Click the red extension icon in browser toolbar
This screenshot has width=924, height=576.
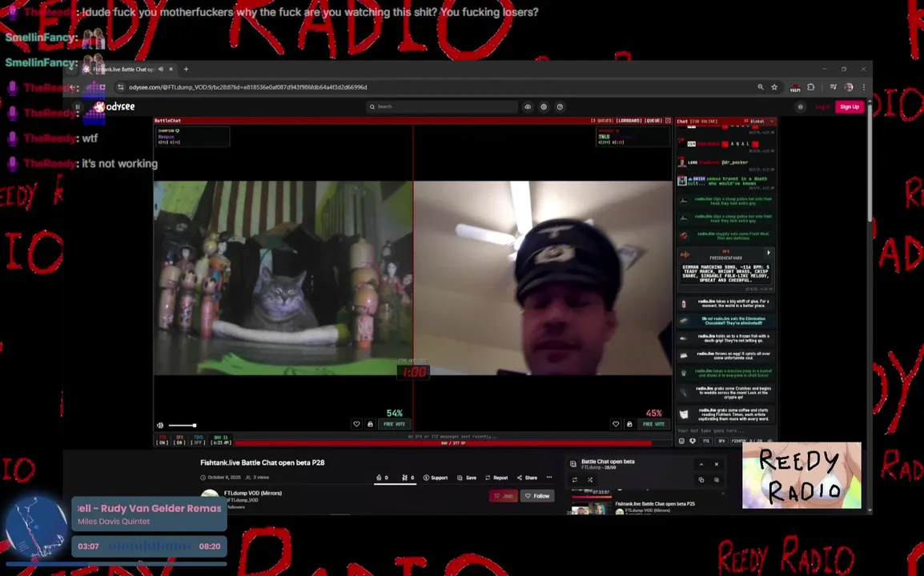[795, 88]
